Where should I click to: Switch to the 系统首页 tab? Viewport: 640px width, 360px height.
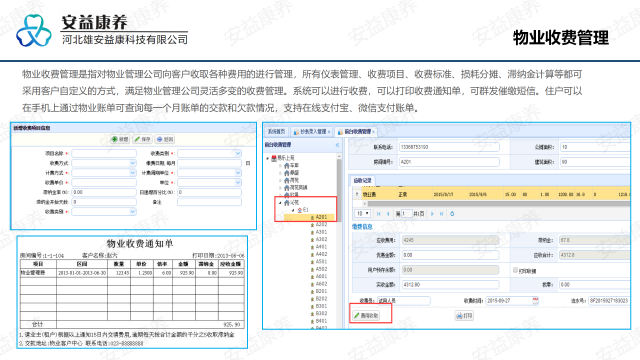pyautogui.click(x=276, y=131)
